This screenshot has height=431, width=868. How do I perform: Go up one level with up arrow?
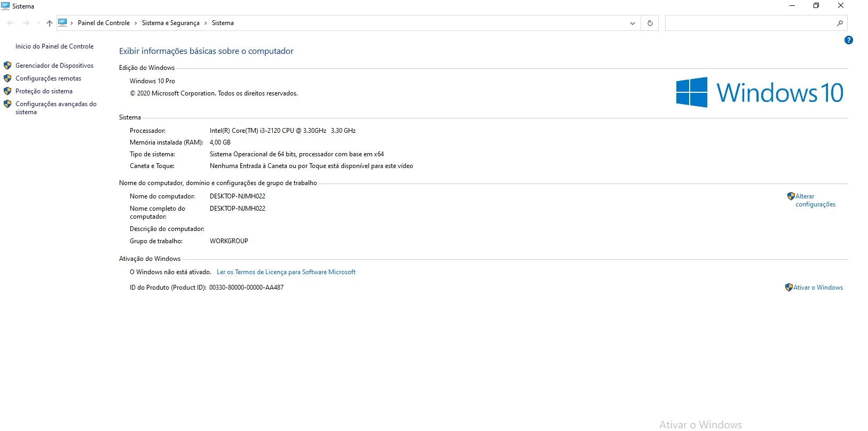click(50, 23)
